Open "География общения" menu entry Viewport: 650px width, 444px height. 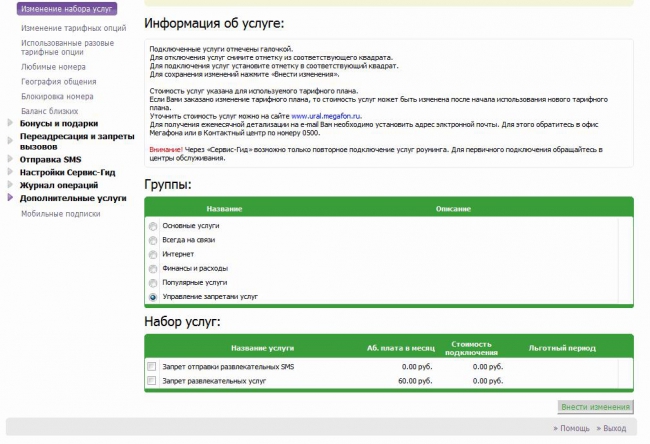[x=59, y=82]
